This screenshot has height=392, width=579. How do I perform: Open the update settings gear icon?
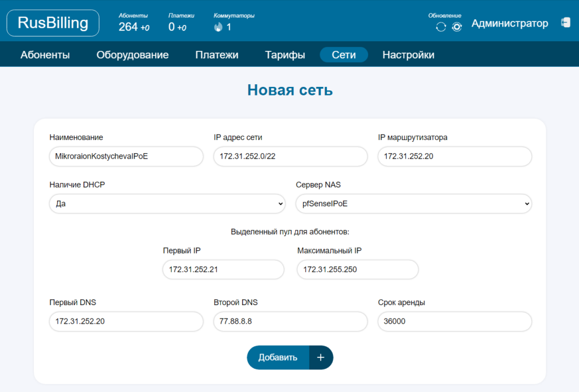457,27
